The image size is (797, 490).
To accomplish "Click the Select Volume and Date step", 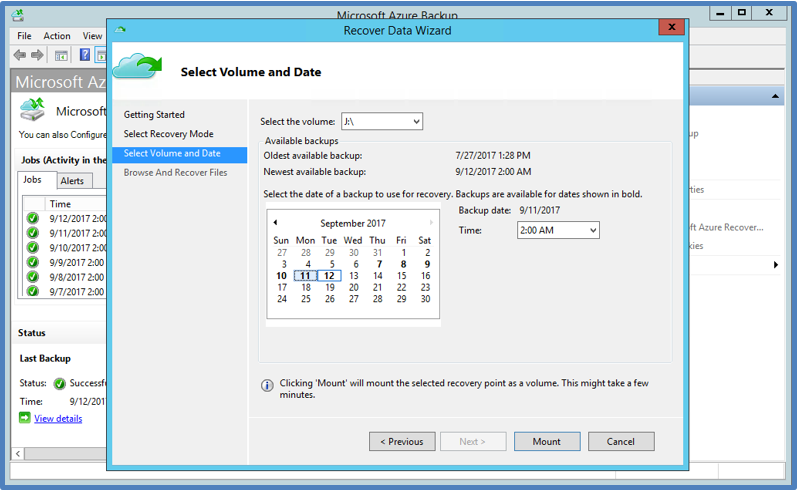I will pos(179,154).
